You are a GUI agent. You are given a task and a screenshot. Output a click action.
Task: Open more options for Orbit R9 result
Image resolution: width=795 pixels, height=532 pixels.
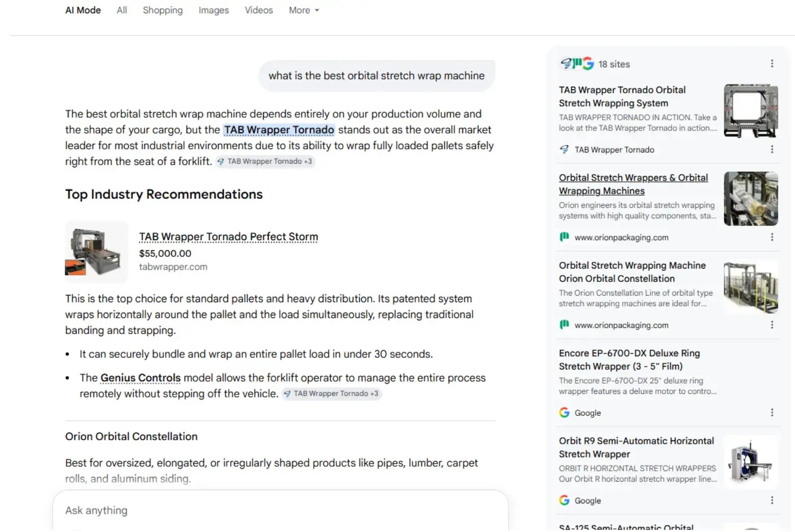pos(772,500)
